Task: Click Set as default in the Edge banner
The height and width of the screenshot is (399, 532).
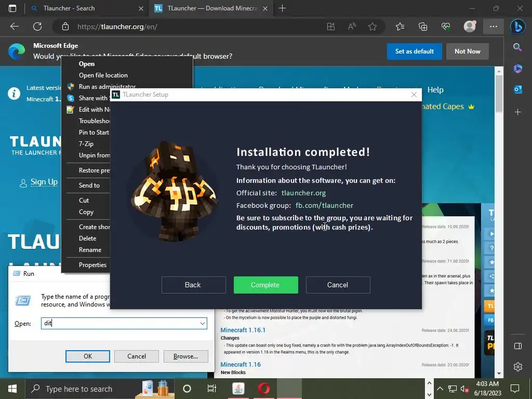Action: click(x=414, y=51)
